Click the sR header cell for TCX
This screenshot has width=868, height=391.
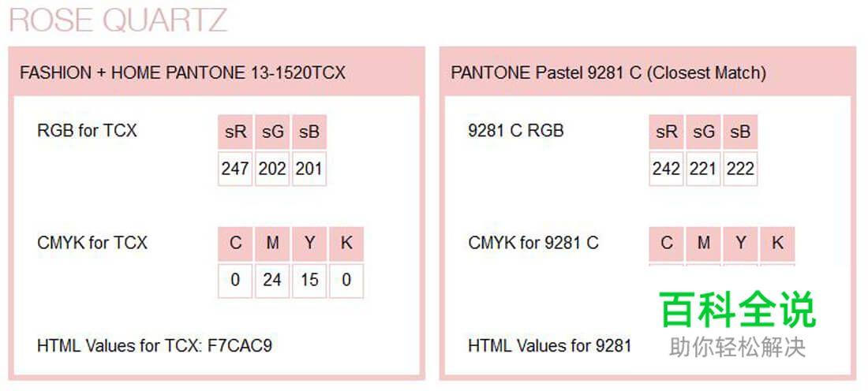coord(235,132)
